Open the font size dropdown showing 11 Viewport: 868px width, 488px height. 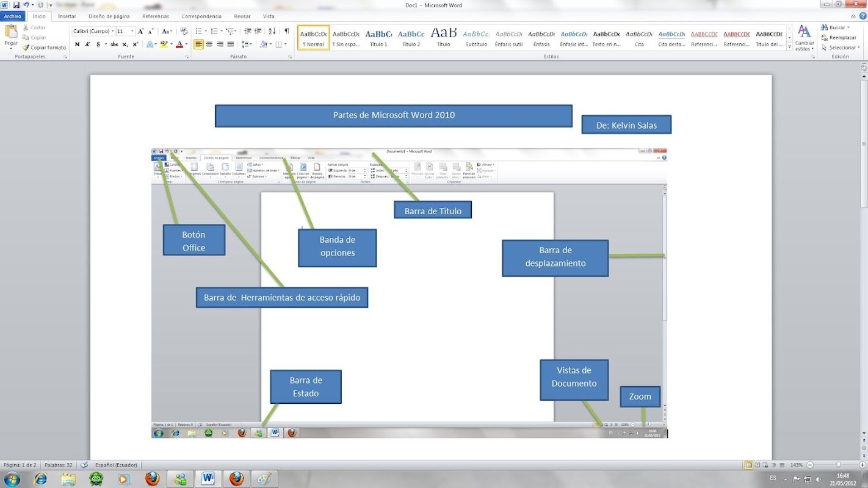pos(132,31)
